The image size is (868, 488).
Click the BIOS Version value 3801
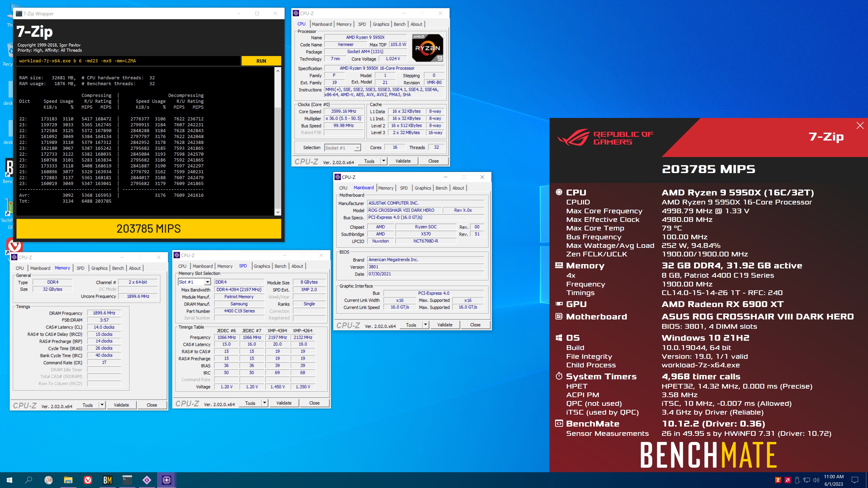[x=426, y=267]
